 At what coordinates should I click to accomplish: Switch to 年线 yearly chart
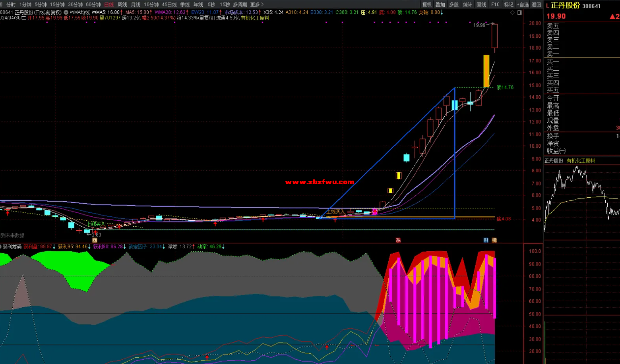198,4
